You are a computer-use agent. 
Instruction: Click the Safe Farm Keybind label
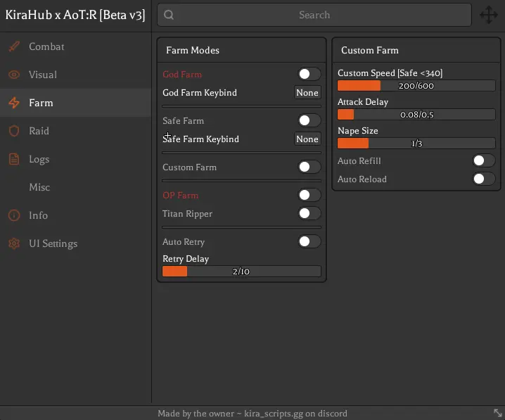click(200, 139)
